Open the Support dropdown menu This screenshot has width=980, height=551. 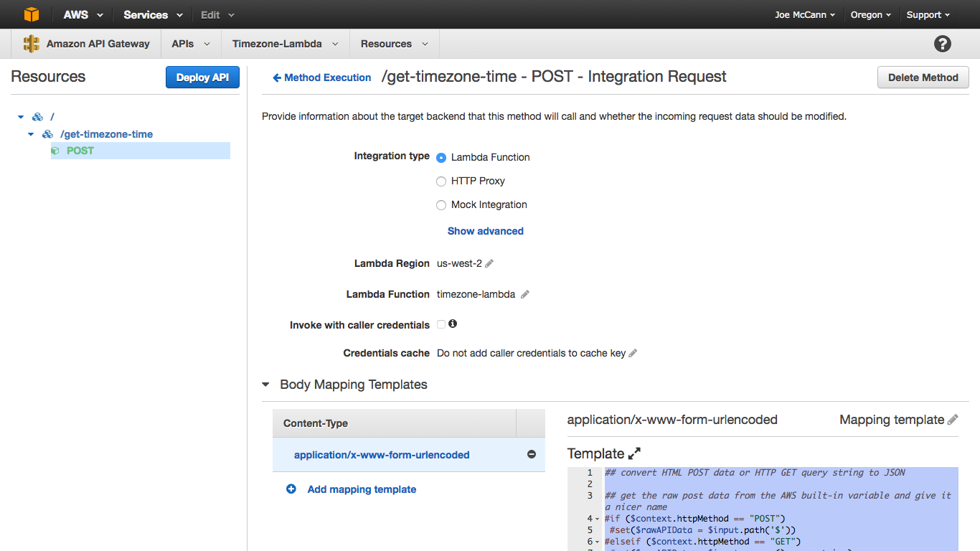(x=928, y=14)
